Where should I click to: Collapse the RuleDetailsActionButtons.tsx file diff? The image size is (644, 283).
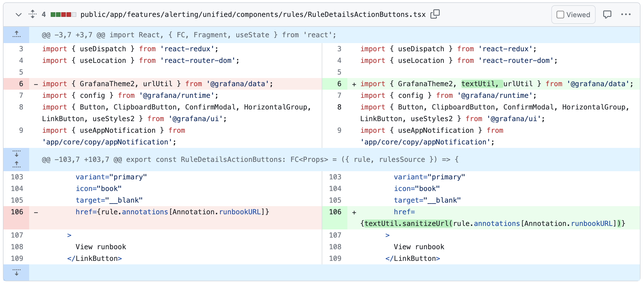point(19,15)
